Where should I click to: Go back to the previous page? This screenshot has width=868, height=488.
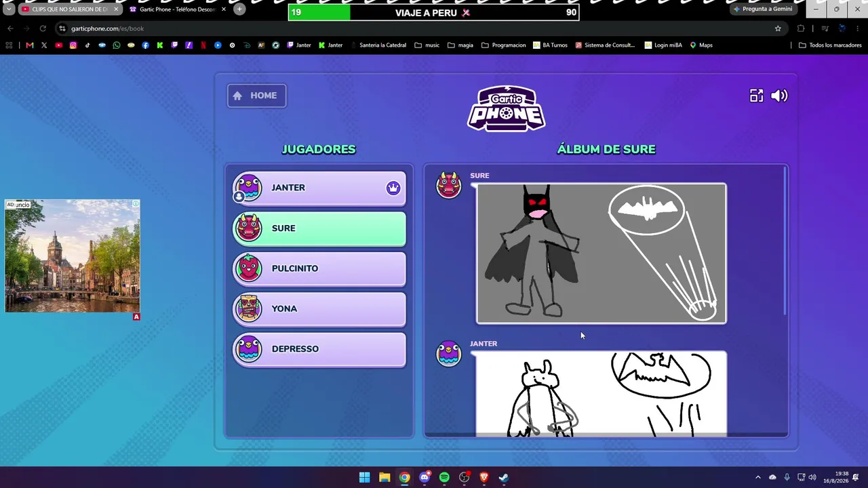click(x=10, y=28)
